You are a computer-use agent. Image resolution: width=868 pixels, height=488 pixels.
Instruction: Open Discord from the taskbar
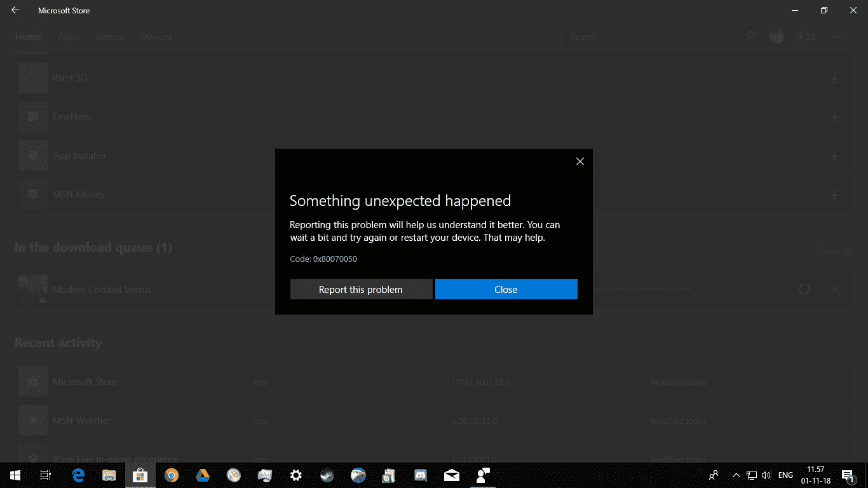click(421, 475)
